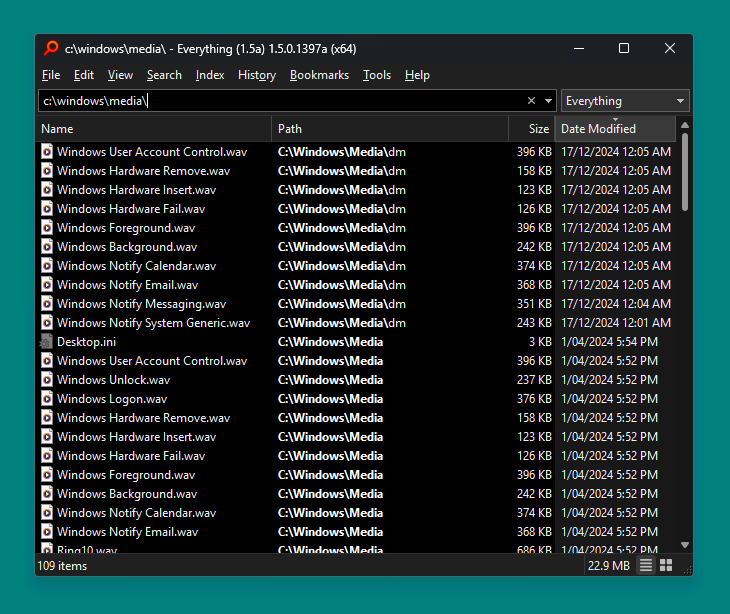The height and width of the screenshot is (614, 730).
Task: Switch to thumbnails grid view in status bar
Action: coord(666,566)
